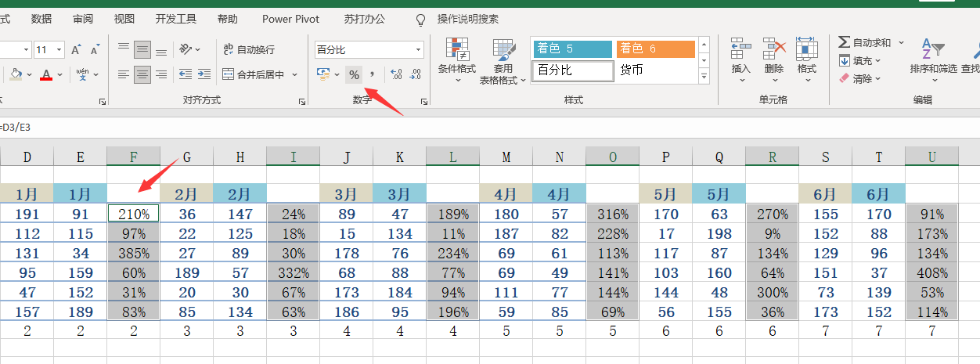
Task: Toggle middle vertical alignment
Action: (x=142, y=49)
